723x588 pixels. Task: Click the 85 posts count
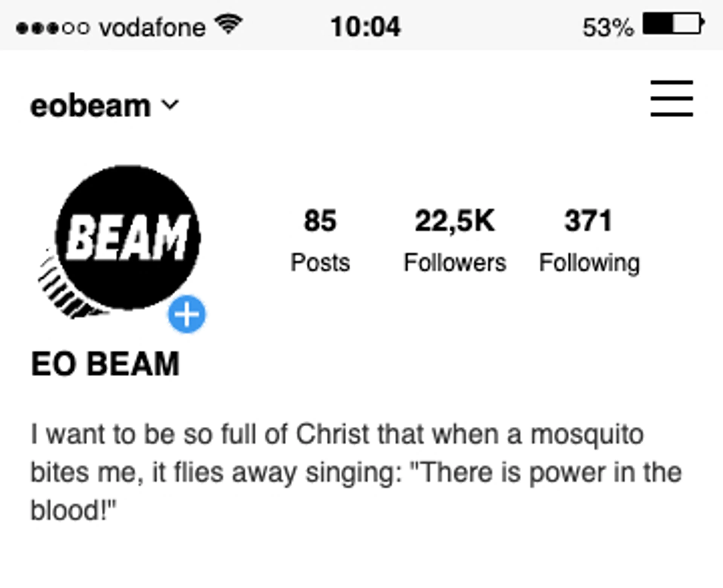click(320, 221)
